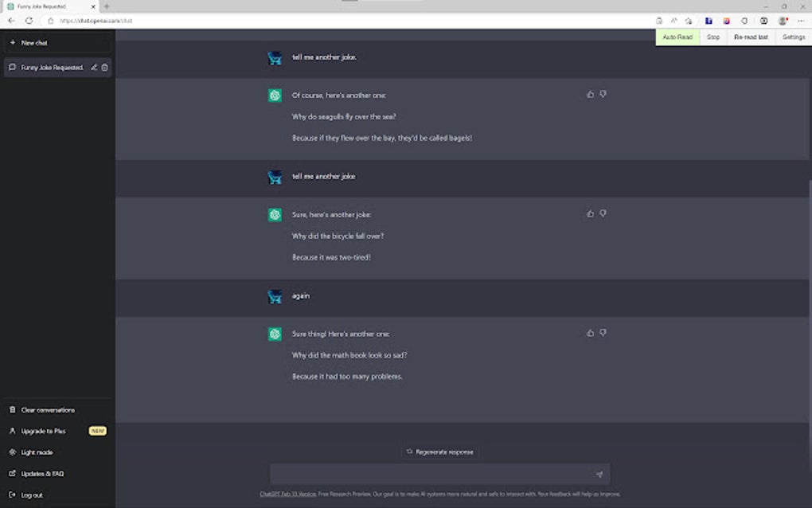Focus the message input field
This screenshot has width=812, height=508.
coord(438,473)
